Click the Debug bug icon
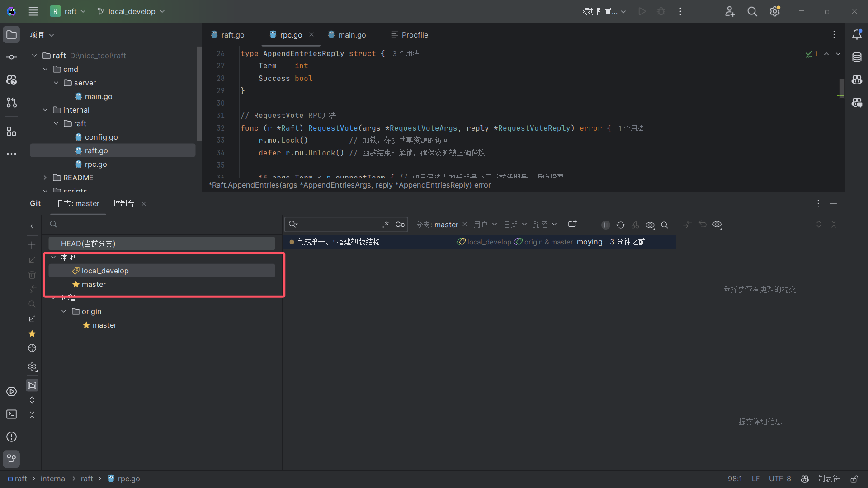The height and width of the screenshot is (488, 868). [661, 11]
